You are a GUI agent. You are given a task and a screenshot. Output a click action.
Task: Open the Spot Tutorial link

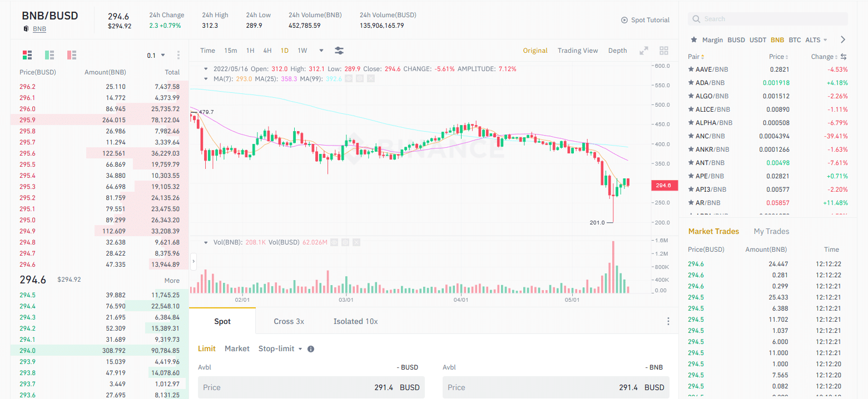pos(650,20)
